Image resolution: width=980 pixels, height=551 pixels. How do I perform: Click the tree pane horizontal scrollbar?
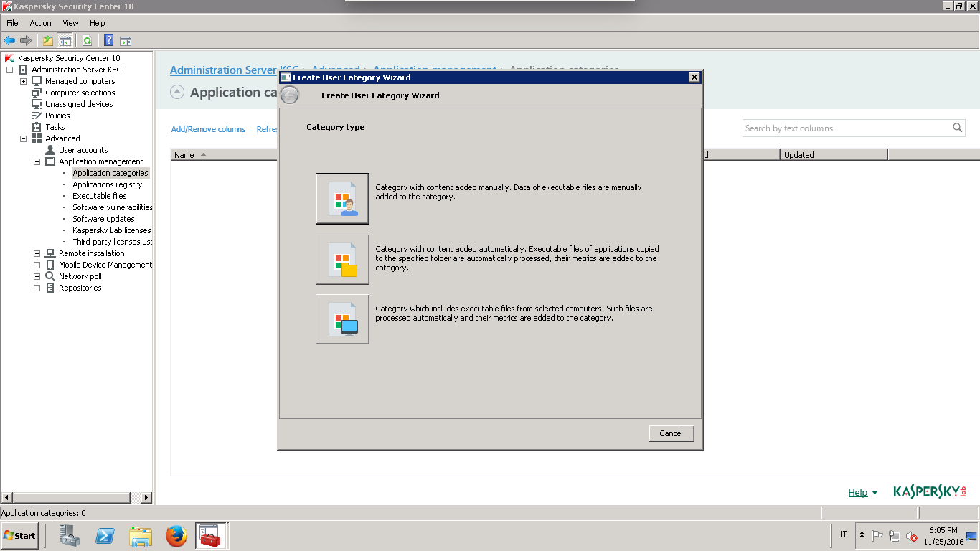pos(76,497)
